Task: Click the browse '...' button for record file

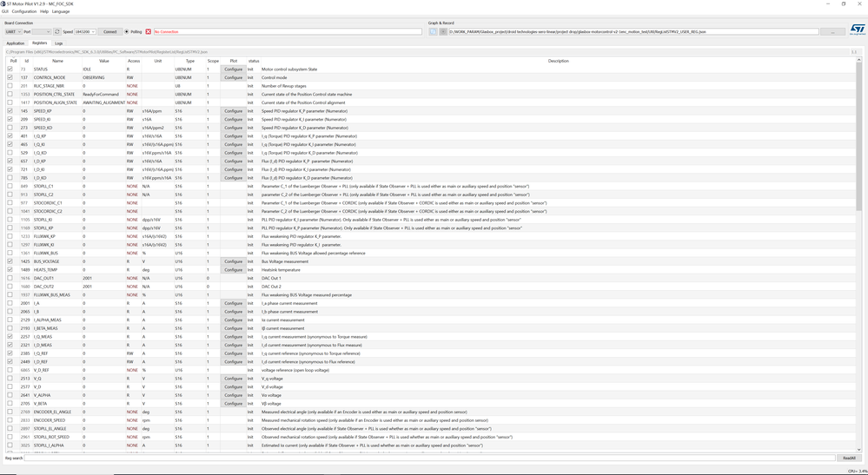Action: [x=832, y=32]
